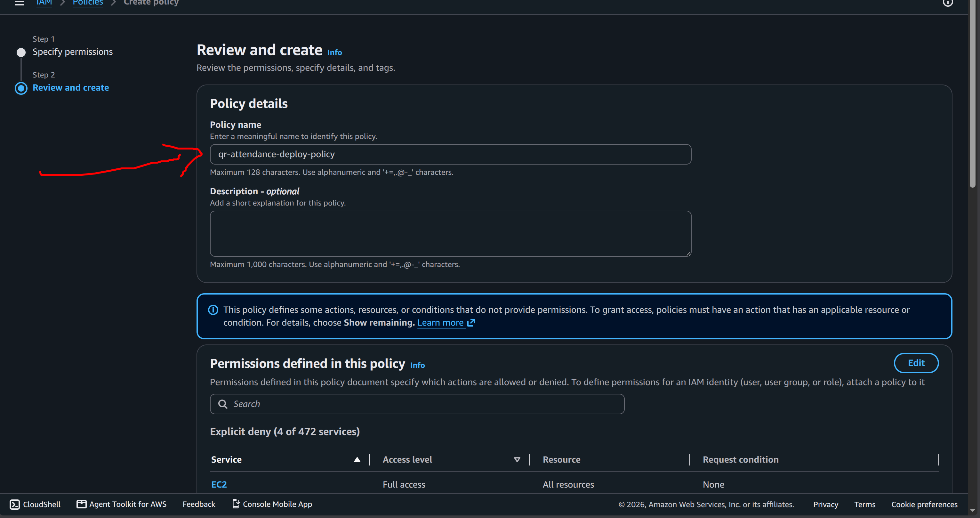Screen dimensions: 980x518
Task: Click the search magnifier icon in permissions search
Action: [x=222, y=404]
